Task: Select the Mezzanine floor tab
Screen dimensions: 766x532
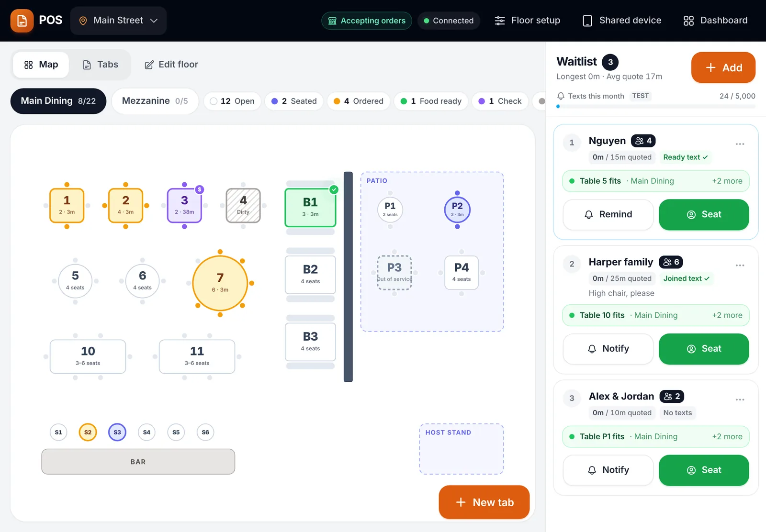Action: coord(155,101)
